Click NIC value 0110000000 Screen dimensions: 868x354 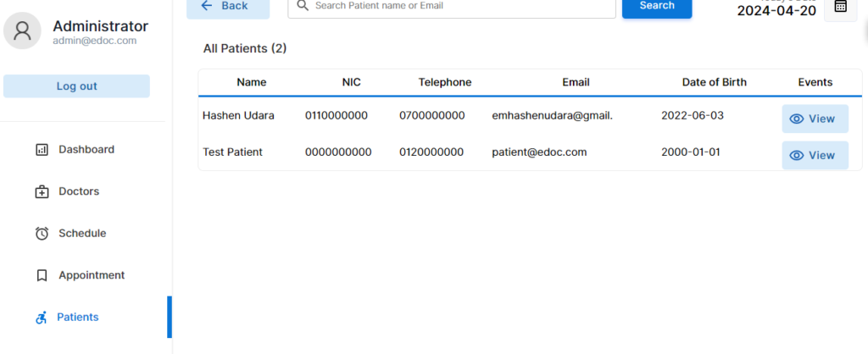pyautogui.click(x=336, y=116)
